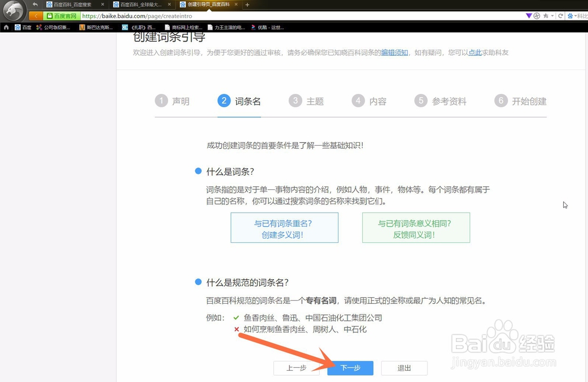
Task: Click the purple triangle icon in address bar
Action: click(529, 16)
